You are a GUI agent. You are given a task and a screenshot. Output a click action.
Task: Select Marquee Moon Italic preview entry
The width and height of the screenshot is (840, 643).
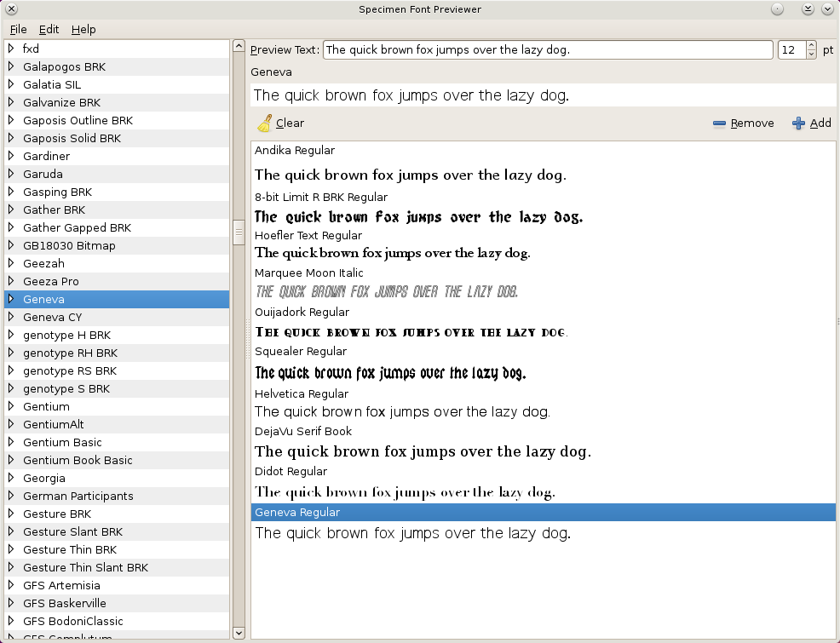[544, 273]
